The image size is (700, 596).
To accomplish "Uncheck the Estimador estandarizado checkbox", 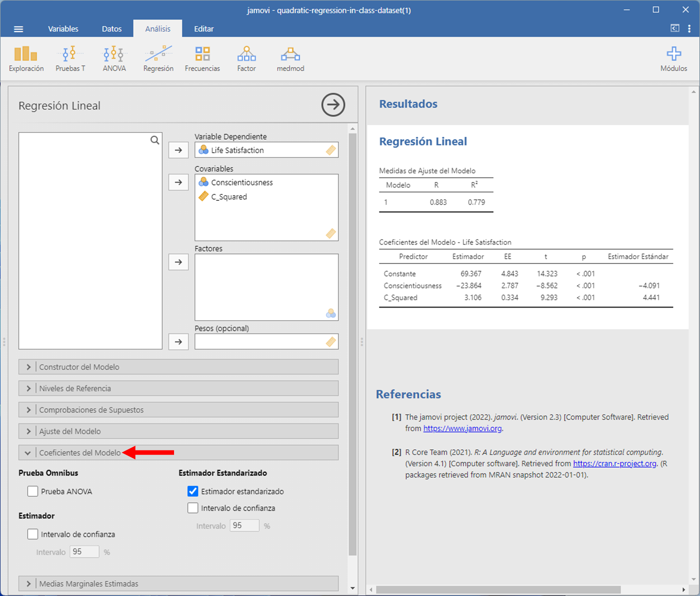I will (x=193, y=491).
